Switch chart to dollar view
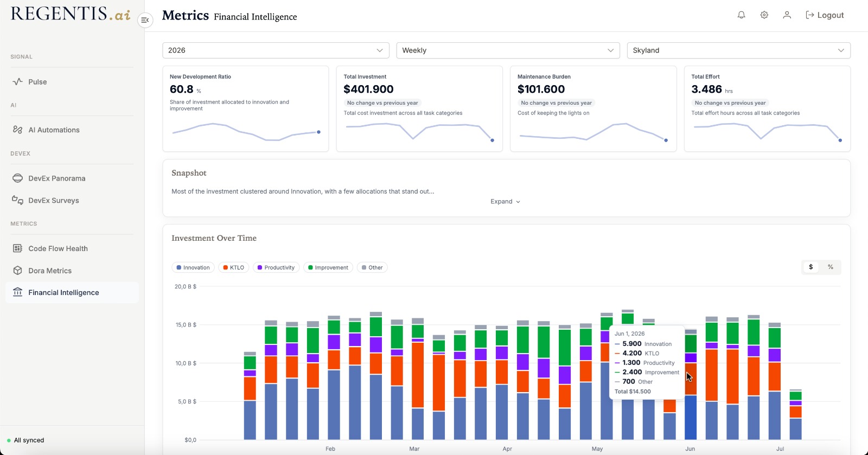Image resolution: width=868 pixels, height=455 pixels. 811,267
